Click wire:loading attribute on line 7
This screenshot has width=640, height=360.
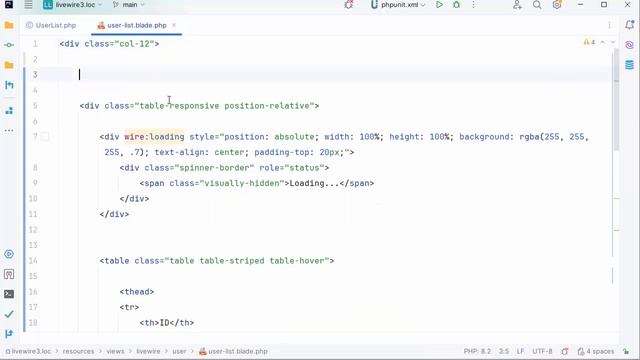tap(154, 137)
